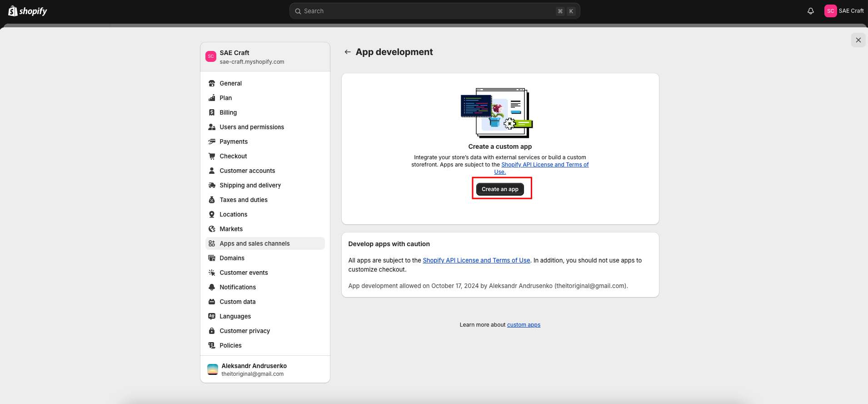Select Locations in the sidebar
868x404 pixels.
[x=265, y=214]
